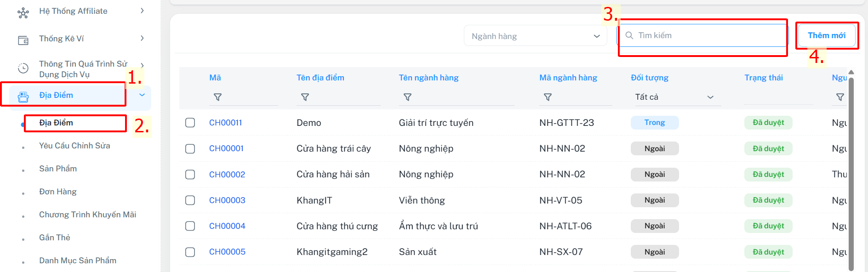Check the box for KhangIT row
This screenshot has height=272, width=868.
point(190,200)
